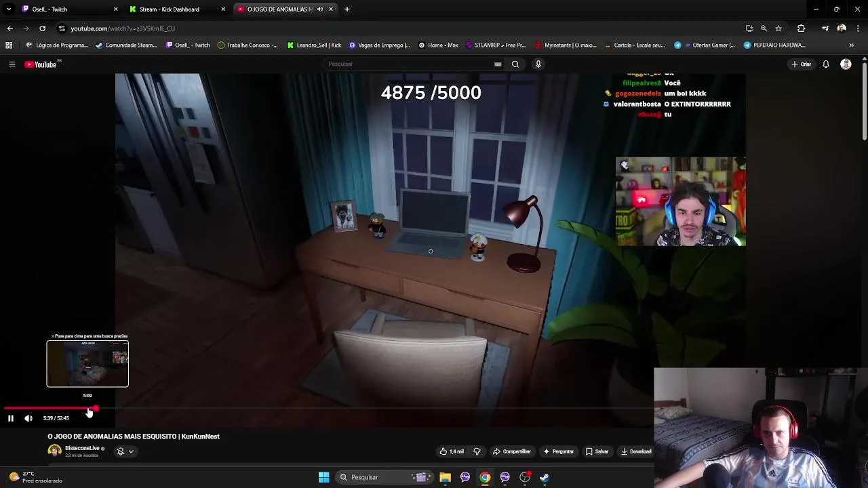Open Vagas de Emprego bookmark
Viewport: 868px width, 488px height.
tap(380, 45)
